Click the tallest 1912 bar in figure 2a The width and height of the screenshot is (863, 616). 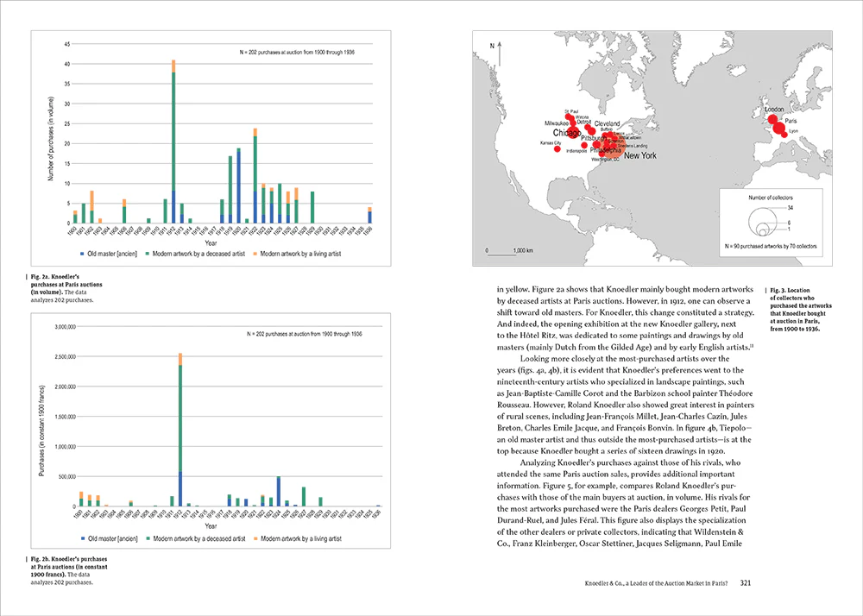(173, 138)
